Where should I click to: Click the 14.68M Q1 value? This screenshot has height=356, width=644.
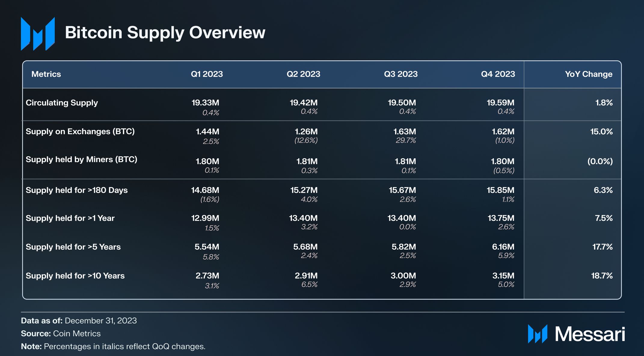pyautogui.click(x=205, y=190)
